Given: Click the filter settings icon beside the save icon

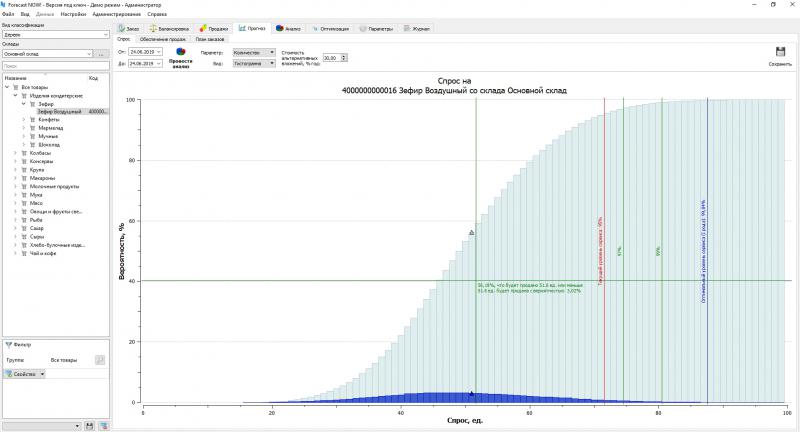Looking at the screenshot, I should point(102,426).
